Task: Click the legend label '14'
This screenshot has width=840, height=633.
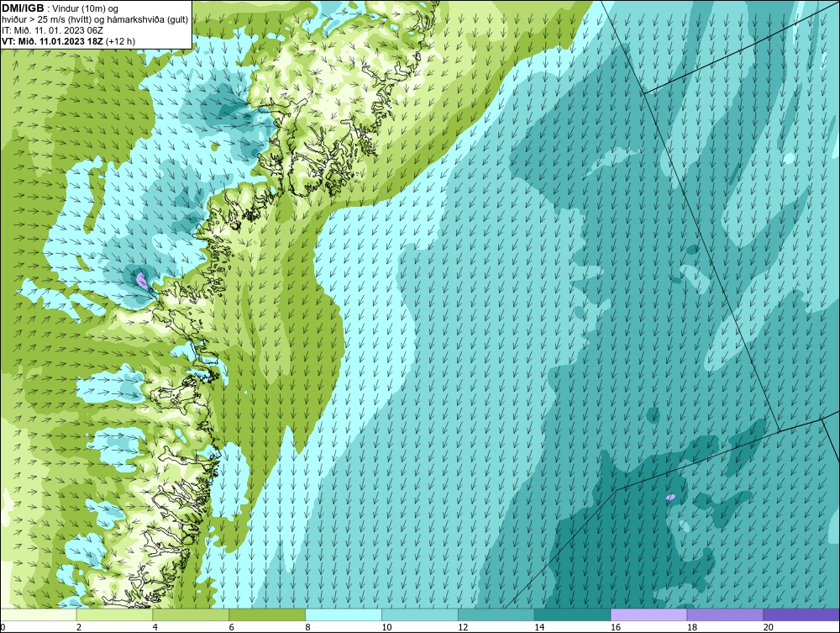Action: 539,627
